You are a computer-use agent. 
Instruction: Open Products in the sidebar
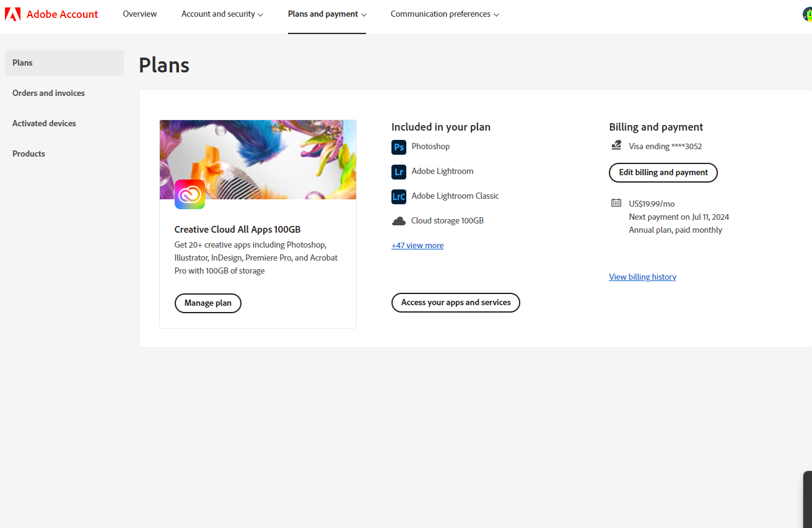point(28,154)
